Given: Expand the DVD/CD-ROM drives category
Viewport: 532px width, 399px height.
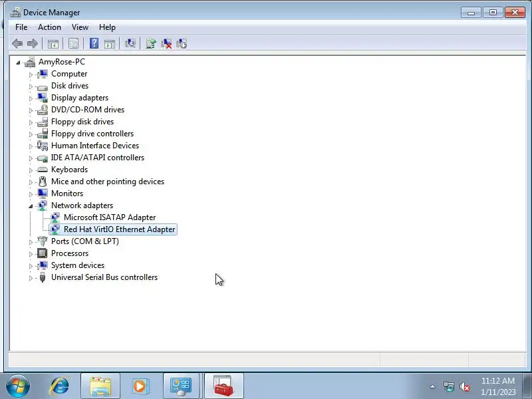Looking at the screenshot, I should [31, 110].
